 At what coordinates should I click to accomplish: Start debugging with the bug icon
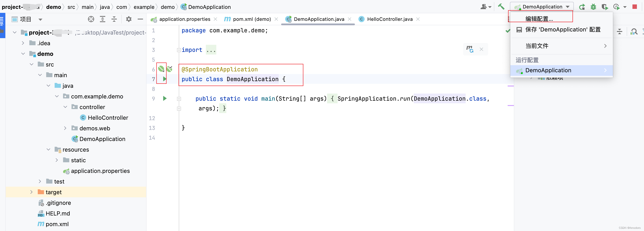point(593,7)
